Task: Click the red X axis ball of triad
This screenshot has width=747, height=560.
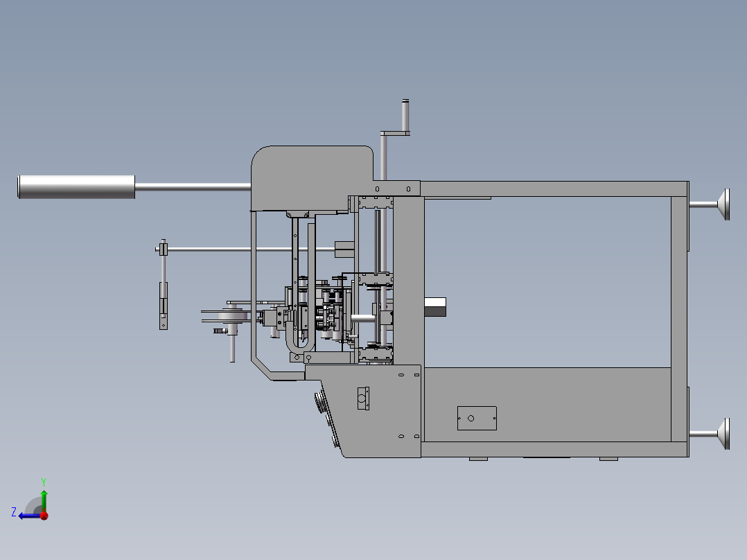Action: tap(44, 516)
